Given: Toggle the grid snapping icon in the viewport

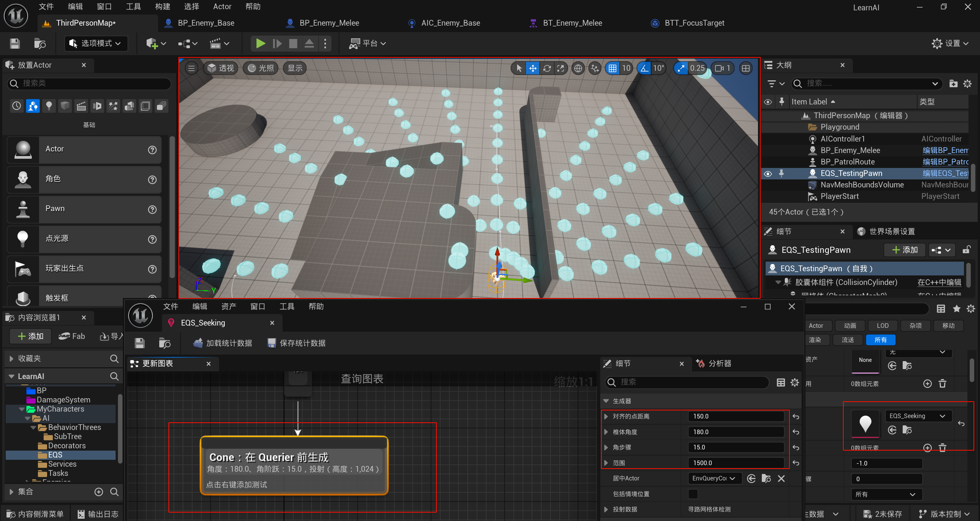Looking at the screenshot, I should point(612,68).
